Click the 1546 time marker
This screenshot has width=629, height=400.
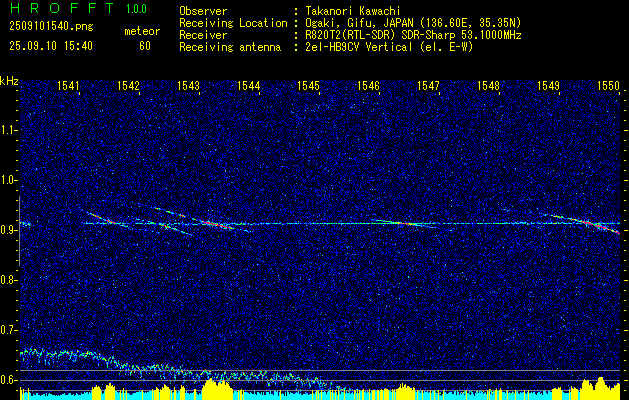(x=368, y=85)
